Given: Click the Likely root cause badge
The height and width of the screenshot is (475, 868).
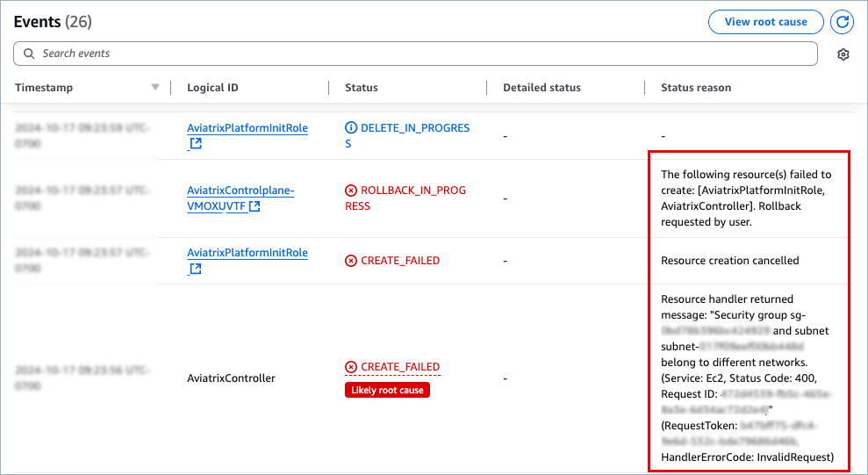Looking at the screenshot, I should 387,391.
